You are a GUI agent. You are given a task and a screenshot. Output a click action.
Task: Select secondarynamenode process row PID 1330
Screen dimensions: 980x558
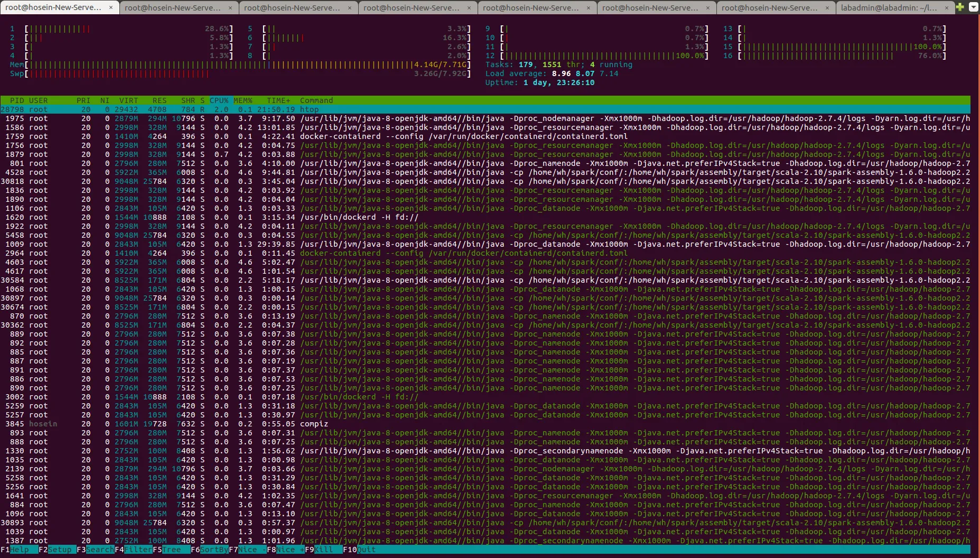(485, 451)
